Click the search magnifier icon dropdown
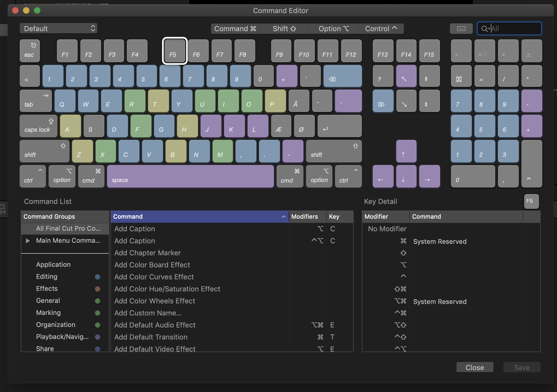 coord(485,29)
